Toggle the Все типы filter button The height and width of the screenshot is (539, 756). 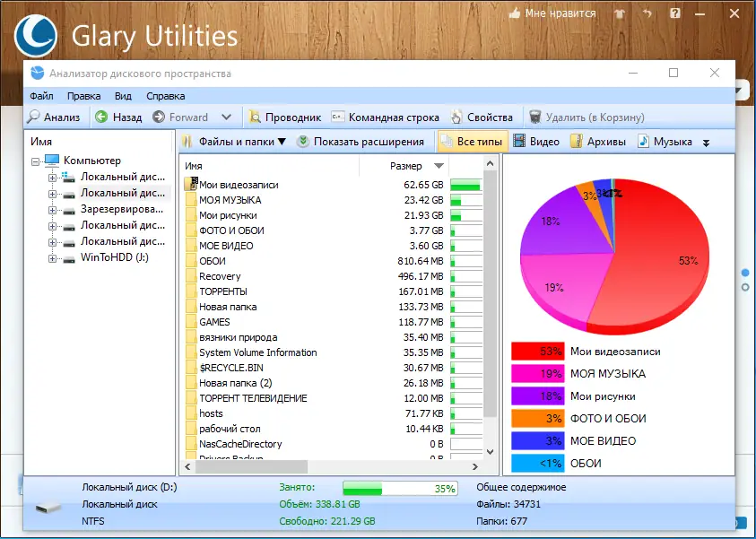tap(473, 142)
